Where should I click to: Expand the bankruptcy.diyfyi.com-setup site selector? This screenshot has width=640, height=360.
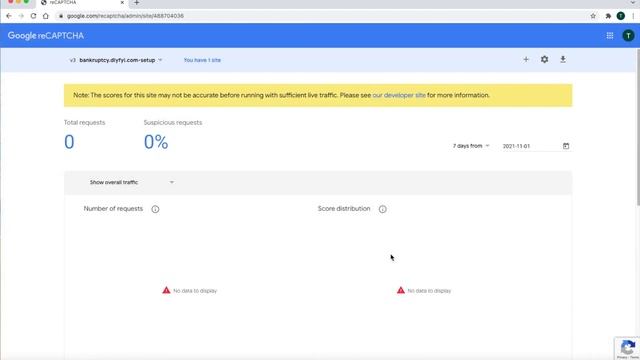pyautogui.click(x=116, y=60)
